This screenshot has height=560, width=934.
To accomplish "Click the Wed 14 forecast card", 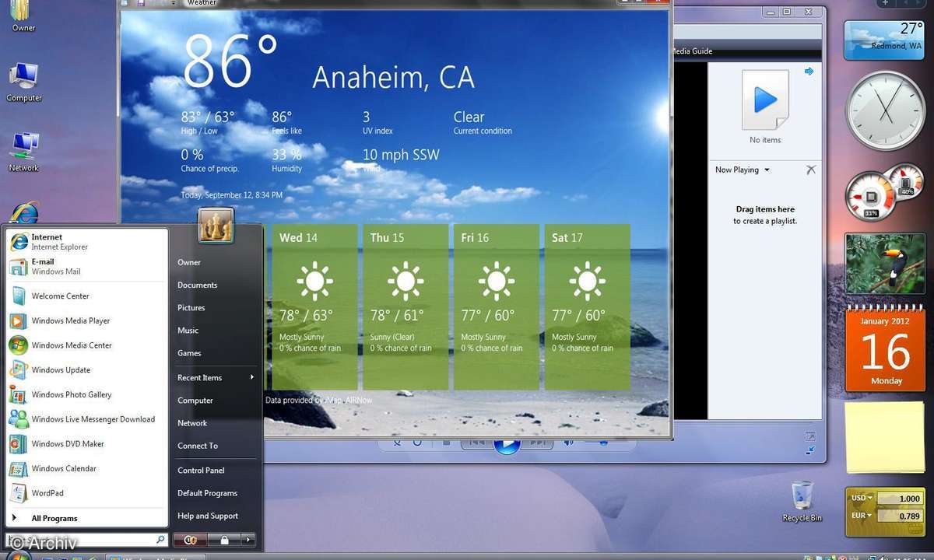I will [314, 307].
